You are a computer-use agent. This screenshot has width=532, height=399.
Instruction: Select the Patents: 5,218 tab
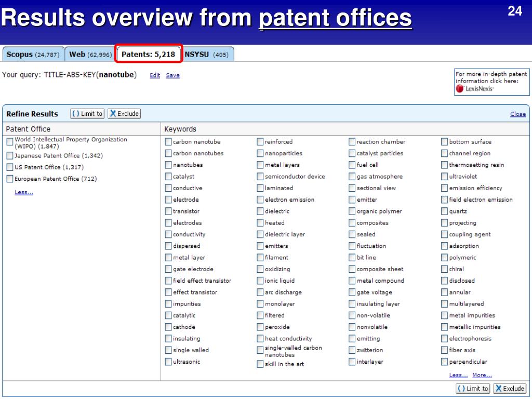[148, 54]
